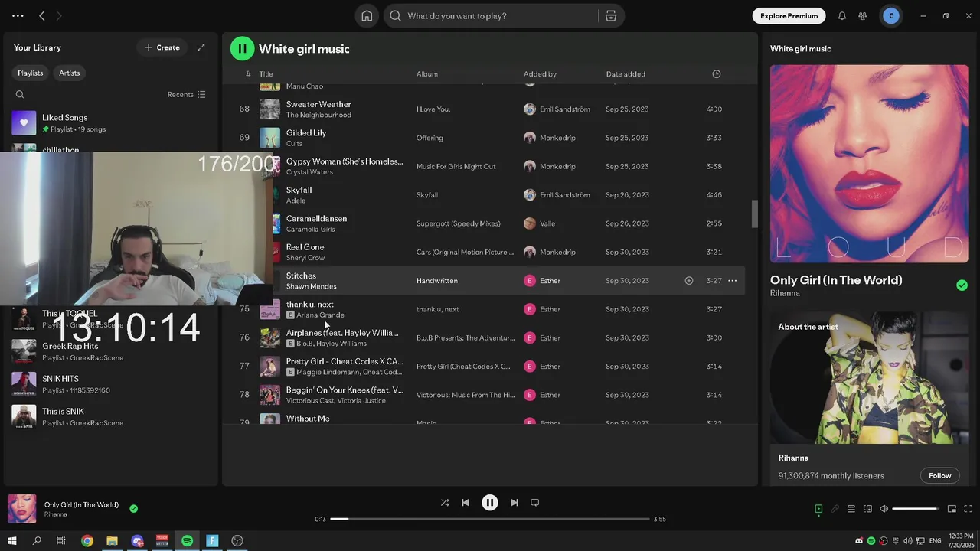Viewport: 980px width, 551px height.
Task: Search in Your Library magnifier
Action: point(20,95)
